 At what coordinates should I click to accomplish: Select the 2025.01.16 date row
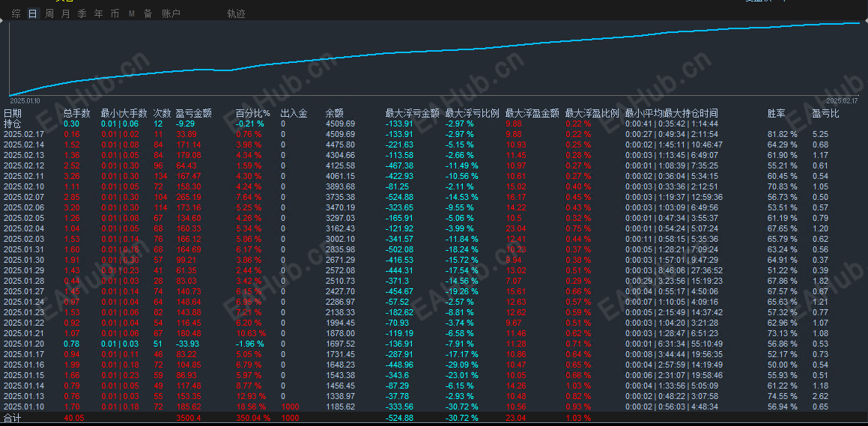[434, 365]
